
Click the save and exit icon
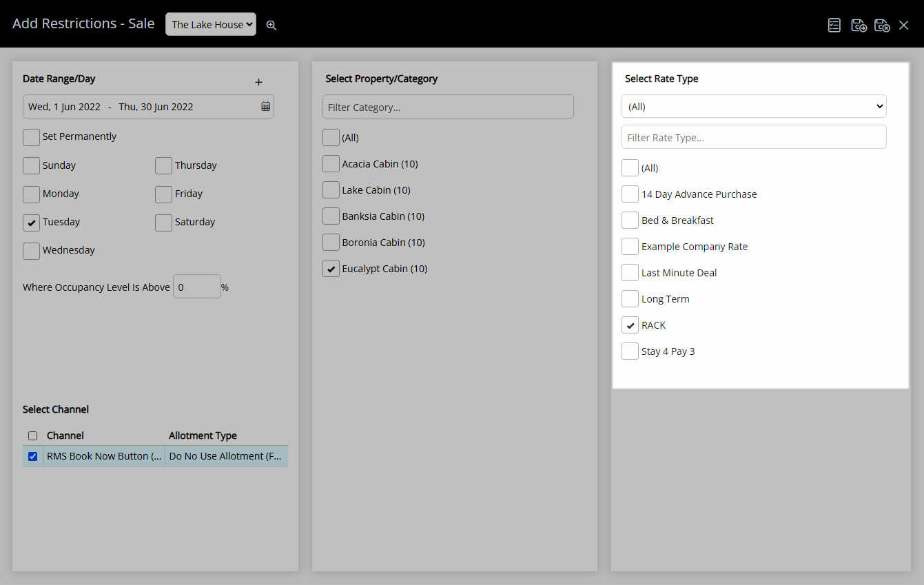coord(882,25)
